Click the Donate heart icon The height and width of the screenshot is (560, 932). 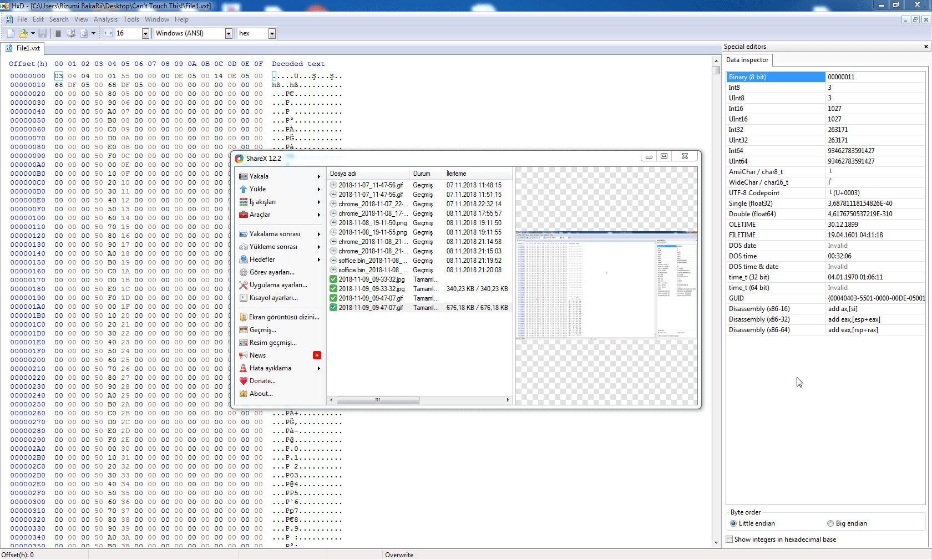(243, 381)
